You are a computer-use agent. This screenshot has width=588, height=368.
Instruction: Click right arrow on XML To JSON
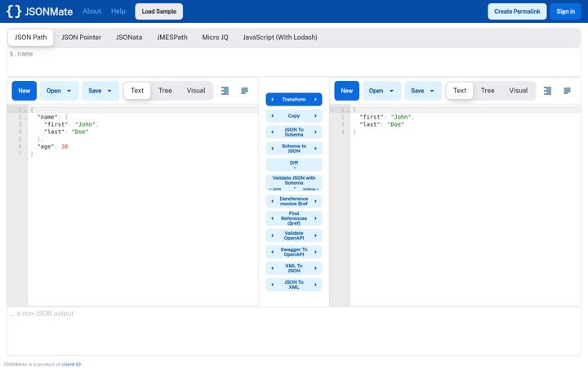[316, 268]
